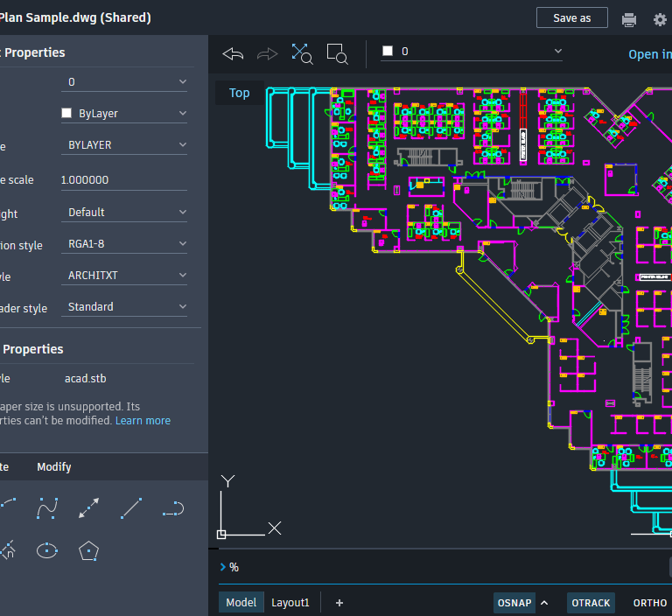Image resolution: width=672 pixels, height=616 pixels.
Task: Open the print icon
Action: pos(629,20)
